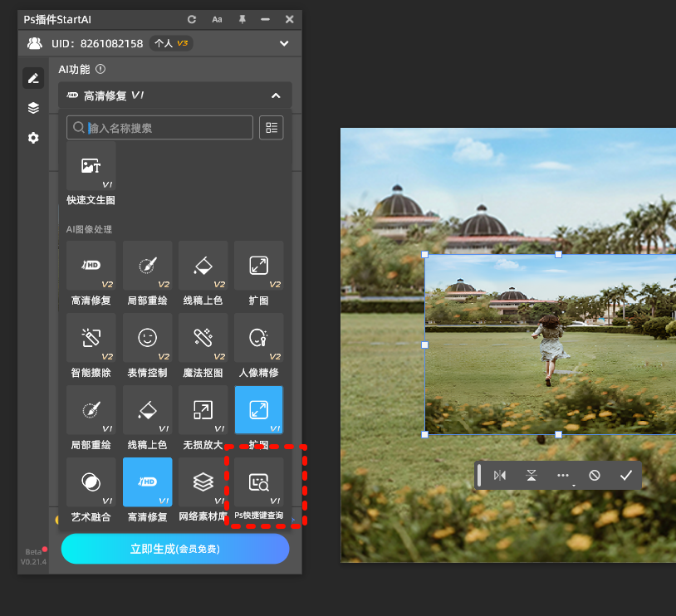Open the 网络素材库 online asset library
The image size is (676, 616).
coord(203,482)
